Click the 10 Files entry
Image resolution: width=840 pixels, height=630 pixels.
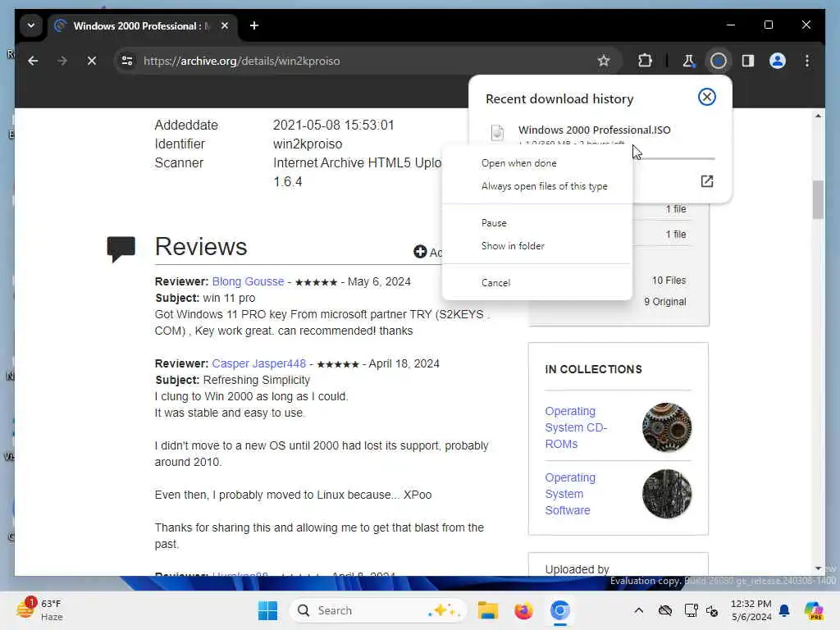pyautogui.click(x=669, y=281)
